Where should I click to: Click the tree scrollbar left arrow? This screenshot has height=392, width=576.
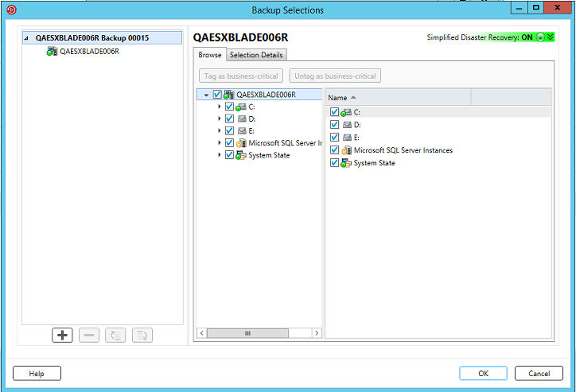[201, 333]
